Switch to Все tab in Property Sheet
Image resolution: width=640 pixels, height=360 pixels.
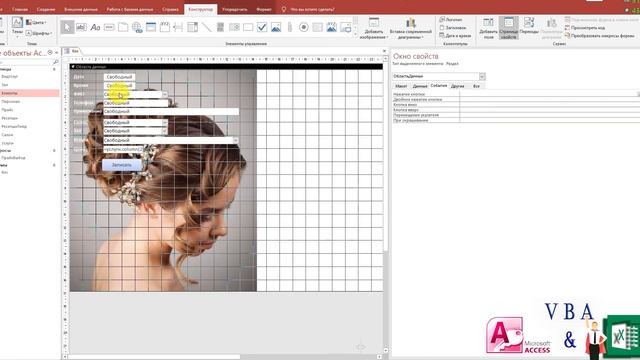(x=476, y=86)
